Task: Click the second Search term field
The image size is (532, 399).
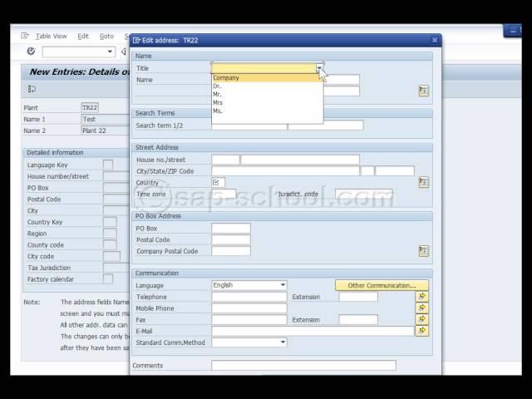Action: point(326,126)
